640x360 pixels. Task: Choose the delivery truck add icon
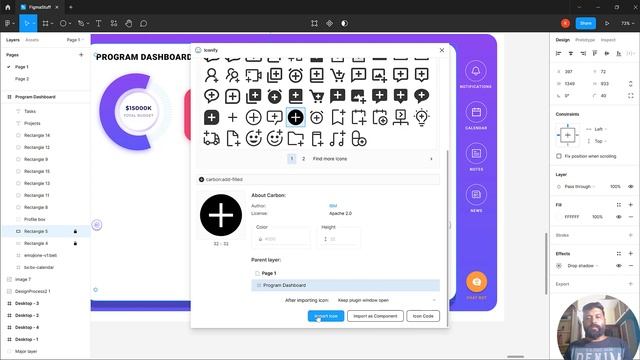pos(211,138)
